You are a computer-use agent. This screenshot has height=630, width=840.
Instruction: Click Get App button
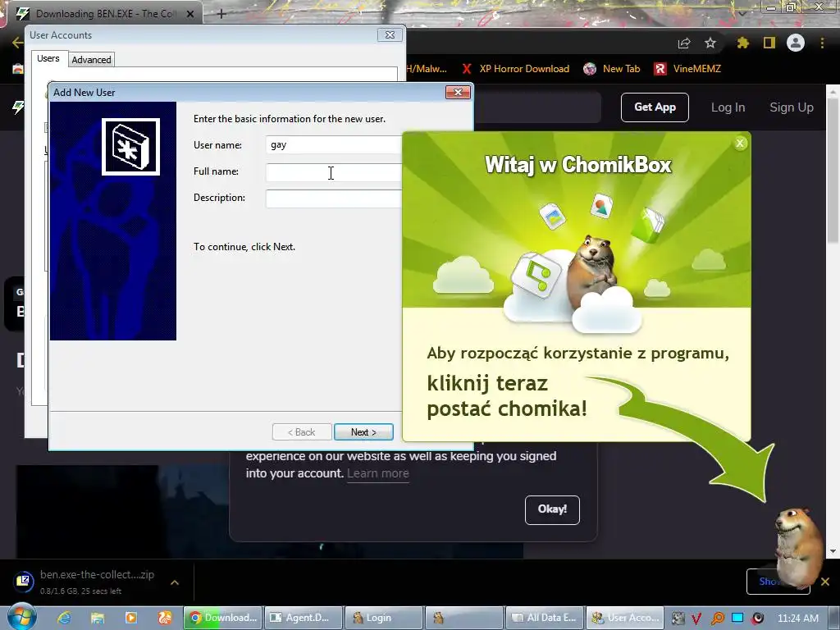coord(655,107)
